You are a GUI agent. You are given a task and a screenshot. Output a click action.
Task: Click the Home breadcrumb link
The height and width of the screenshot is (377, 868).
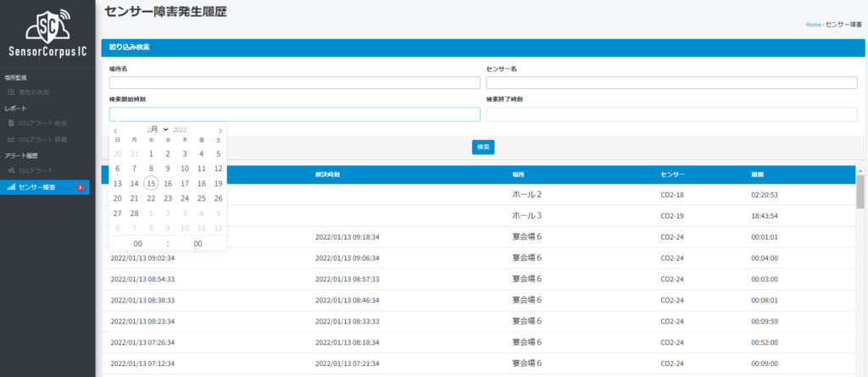click(813, 25)
